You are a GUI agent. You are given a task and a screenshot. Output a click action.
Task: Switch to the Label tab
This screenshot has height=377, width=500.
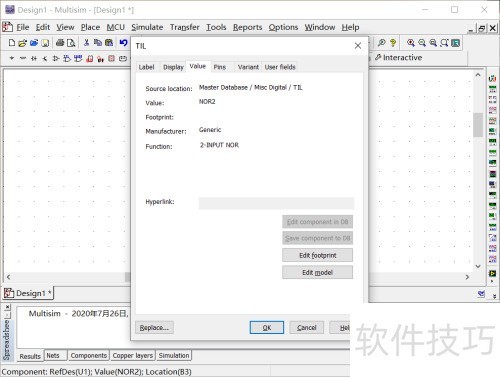point(146,67)
